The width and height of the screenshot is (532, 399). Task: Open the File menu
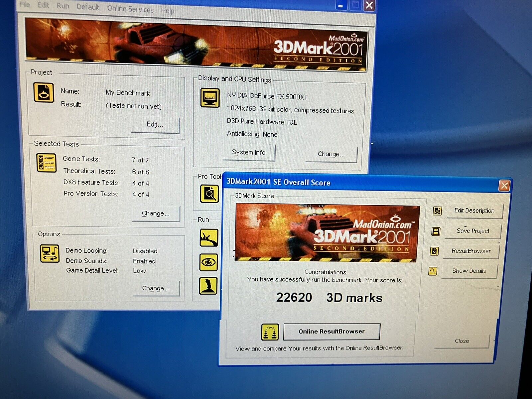point(25,4)
